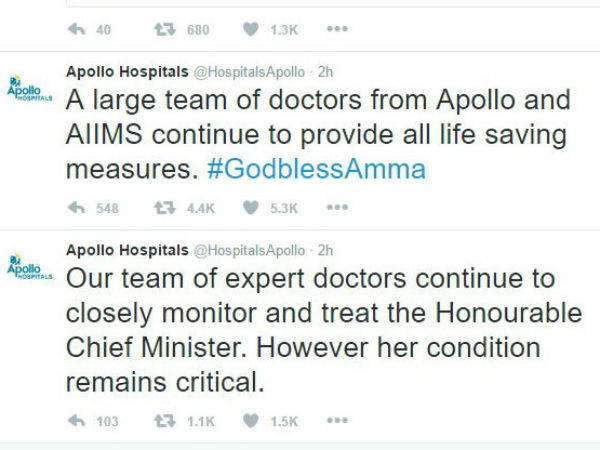Image resolution: width=600 pixels, height=450 pixels.
Task: Open the tweet text about Honourable Chief Minister
Action: tap(324, 330)
